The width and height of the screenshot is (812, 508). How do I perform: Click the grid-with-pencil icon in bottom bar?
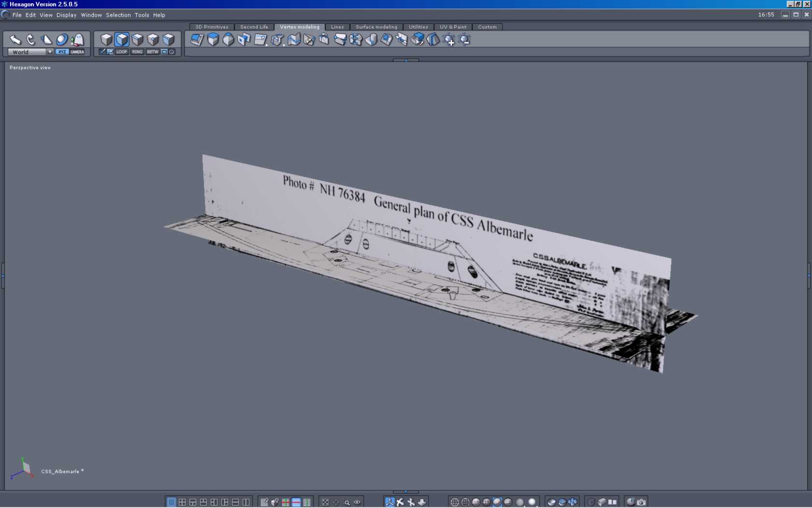click(264, 502)
